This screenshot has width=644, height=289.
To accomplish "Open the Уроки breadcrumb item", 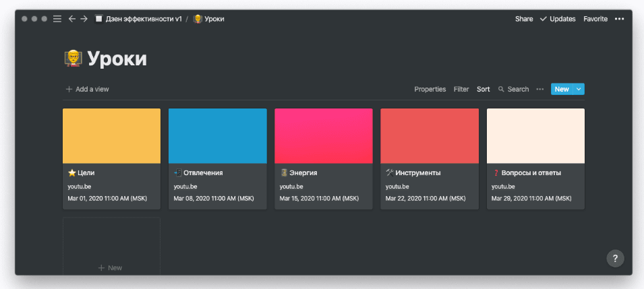I will point(214,19).
